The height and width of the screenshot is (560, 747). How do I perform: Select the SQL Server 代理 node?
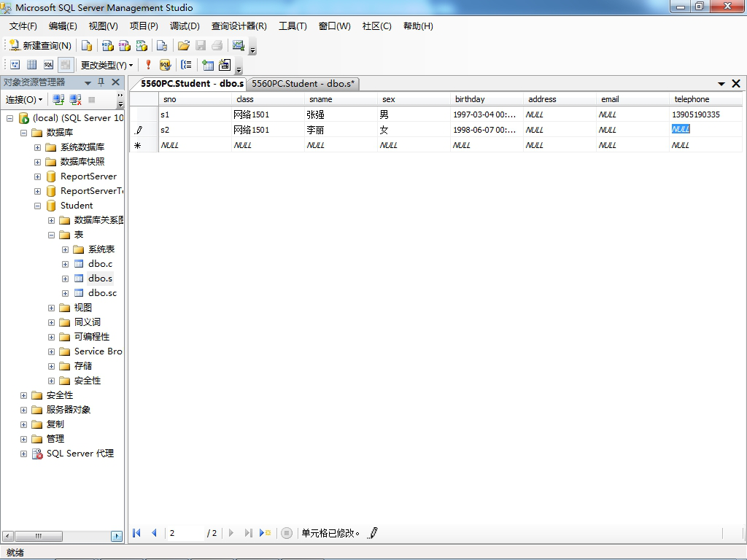click(x=80, y=454)
